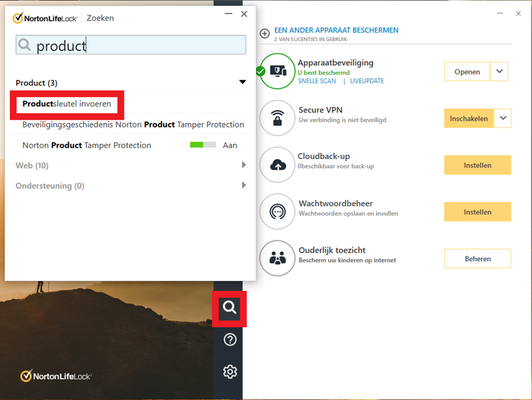Click the Ondersteuning (0) category heading

pos(50,186)
